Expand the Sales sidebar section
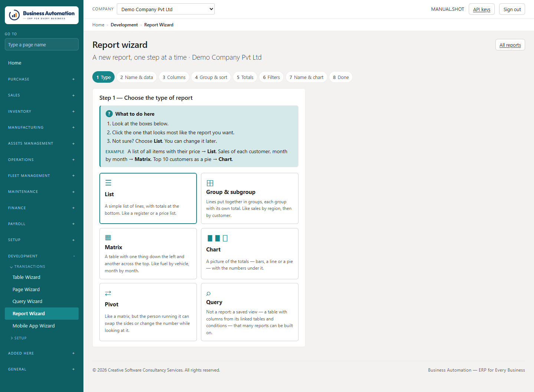Image resolution: width=534 pixels, height=392 pixels. click(x=42, y=95)
